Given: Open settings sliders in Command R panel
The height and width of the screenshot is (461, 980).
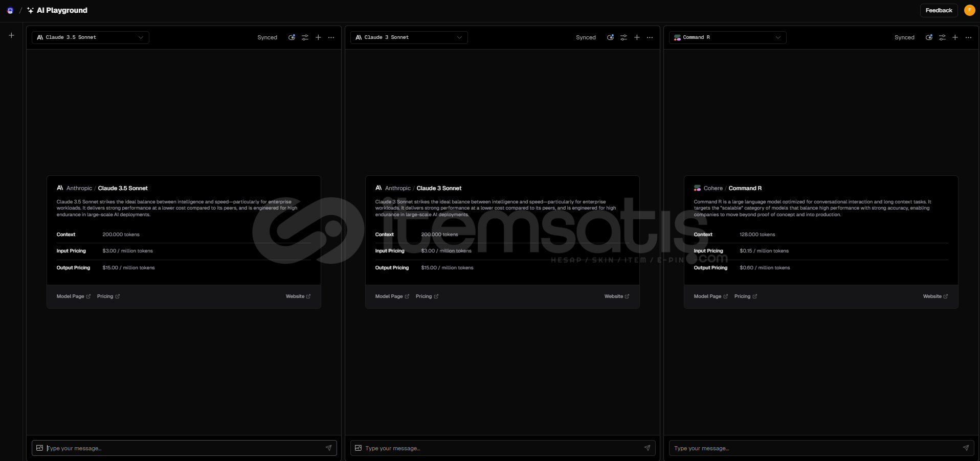Looking at the screenshot, I should [x=942, y=37].
